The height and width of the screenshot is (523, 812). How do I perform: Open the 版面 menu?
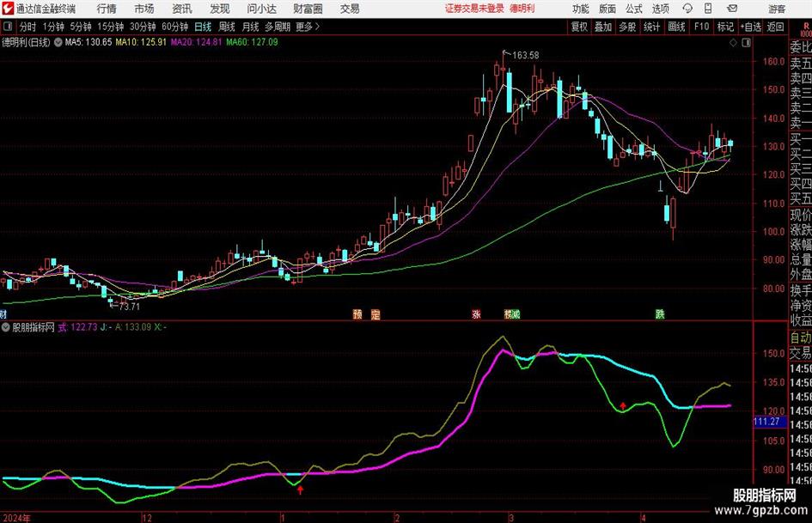[x=607, y=9]
